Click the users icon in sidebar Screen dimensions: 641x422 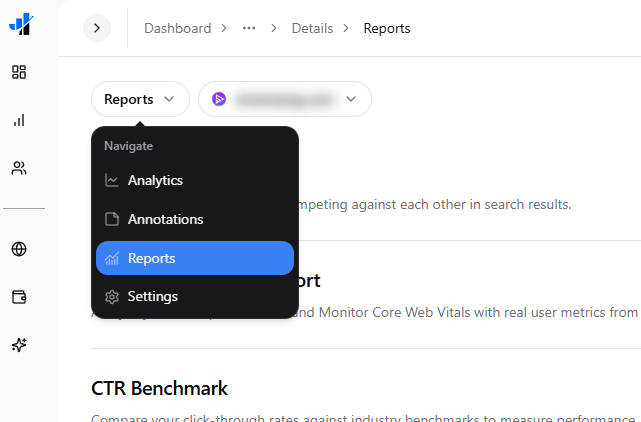tap(19, 168)
